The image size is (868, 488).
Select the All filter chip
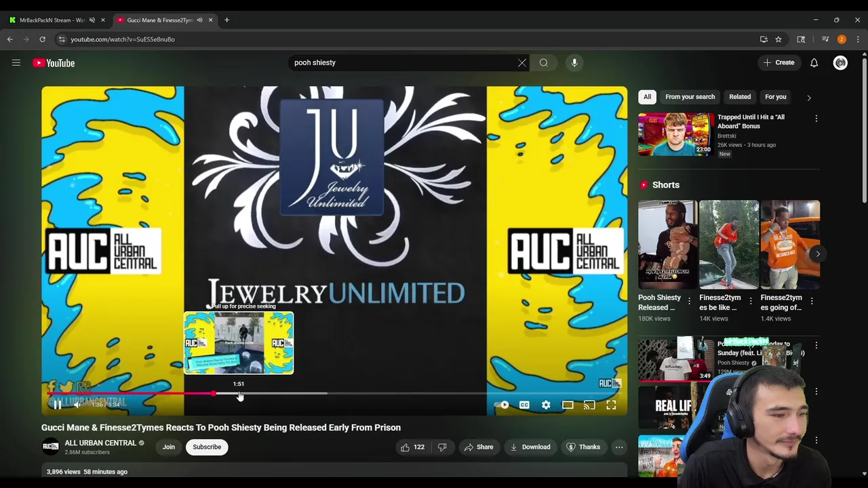coord(647,97)
